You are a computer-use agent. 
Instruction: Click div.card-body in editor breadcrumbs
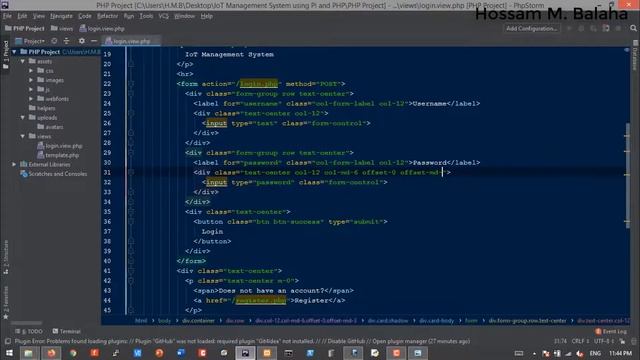436,321
